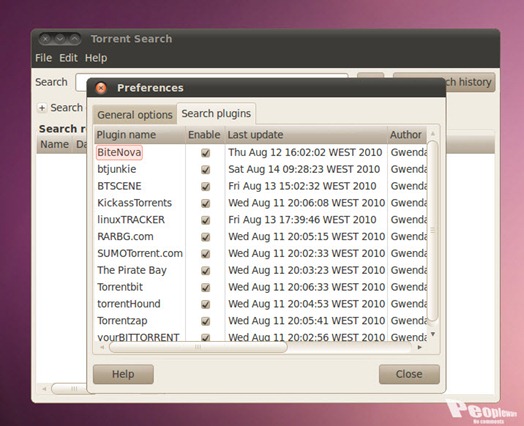524x426 pixels.
Task: Click date Wed Aug 11 20:05:41 WEST 2010
Action: (x=306, y=321)
